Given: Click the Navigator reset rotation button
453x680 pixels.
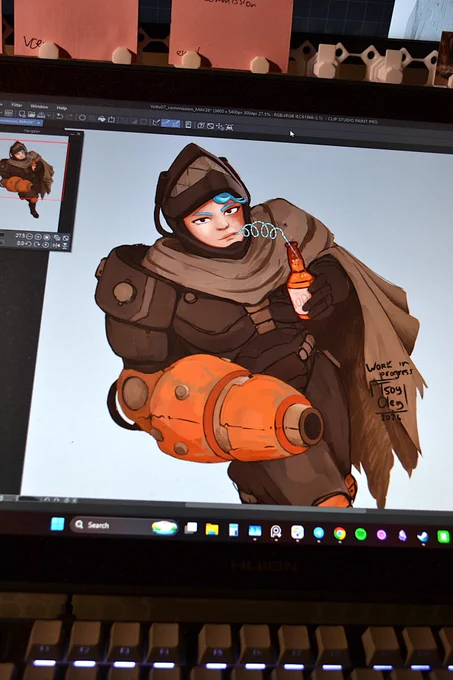Looking at the screenshot, I should pos(46,245).
